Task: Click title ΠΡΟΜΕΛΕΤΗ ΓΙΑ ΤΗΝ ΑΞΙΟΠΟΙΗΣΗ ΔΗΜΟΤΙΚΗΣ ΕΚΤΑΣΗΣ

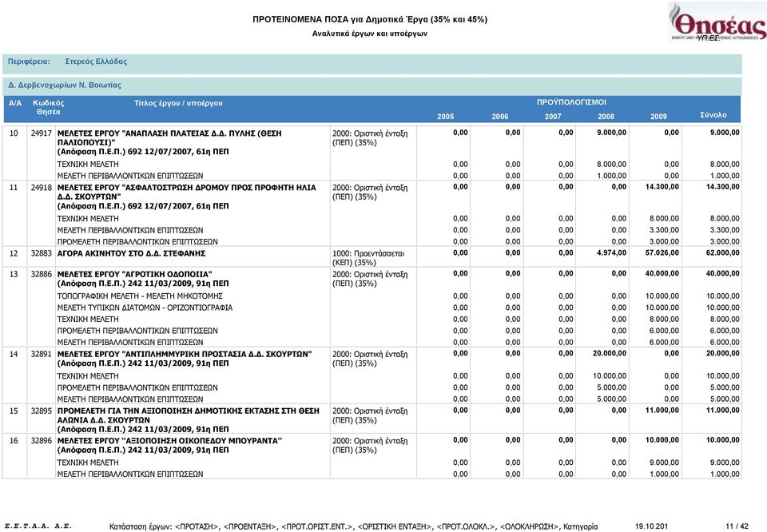Action: 189,415
